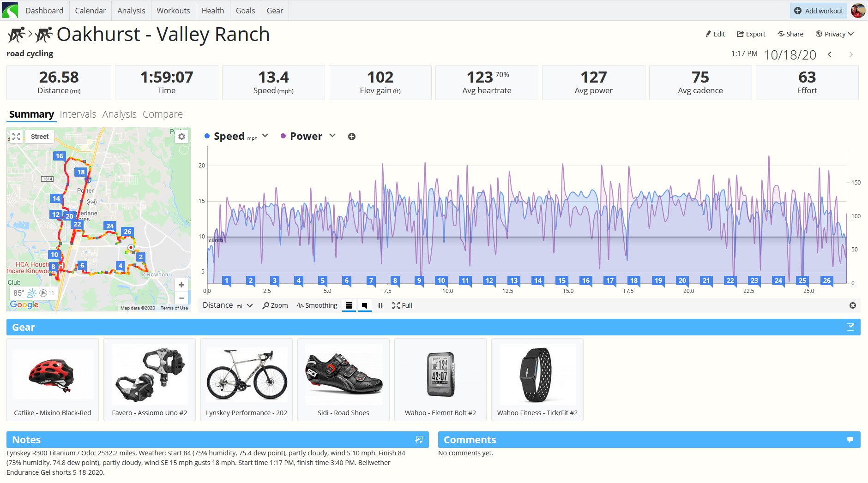
Task: Close the chart toolbar with X icon
Action: (853, 305)
